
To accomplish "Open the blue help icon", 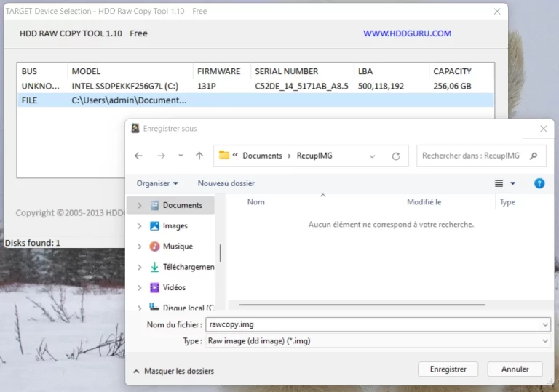I will [539, 183].
